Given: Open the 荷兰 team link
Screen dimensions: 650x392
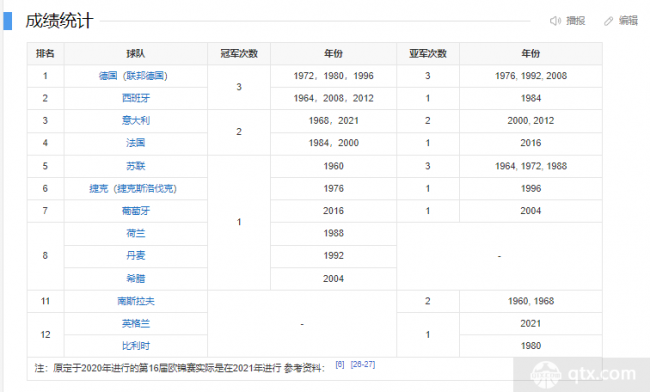Looking at the screenshot, I should [136, 233].
